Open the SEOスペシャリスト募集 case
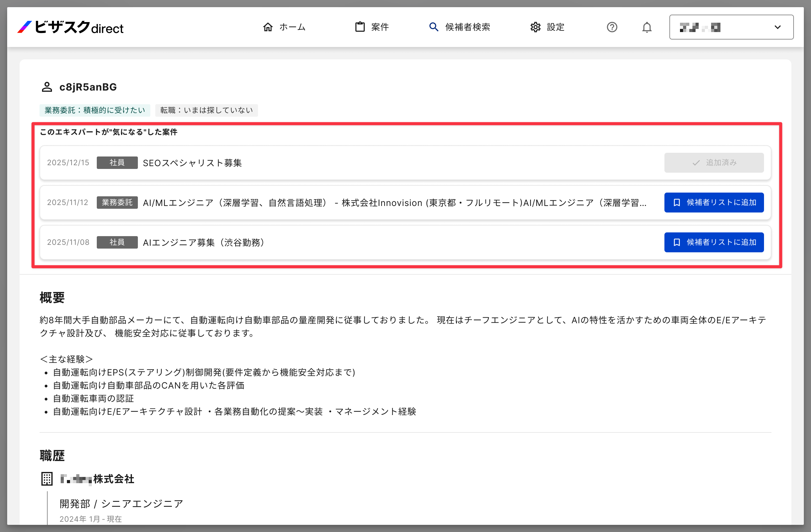The width and height of the screenshot is (811, 532). (x=192, y=163)
